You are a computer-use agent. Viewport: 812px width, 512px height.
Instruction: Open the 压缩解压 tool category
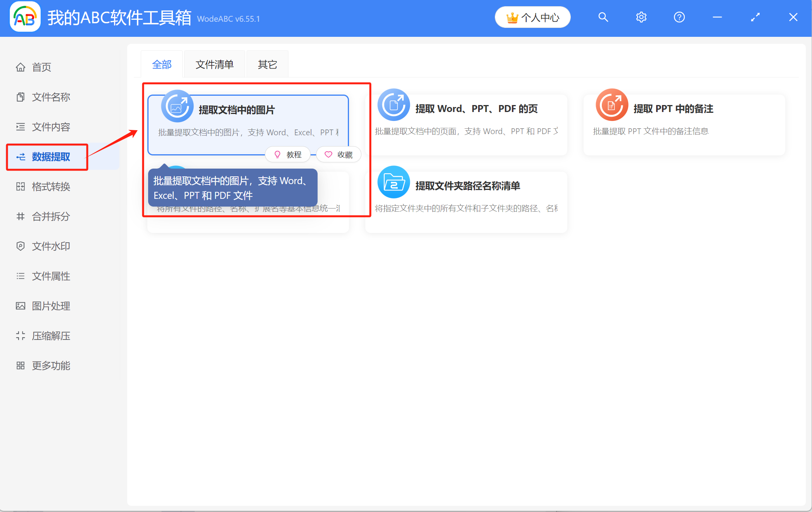pyautogui.click(x=51, y=336)
